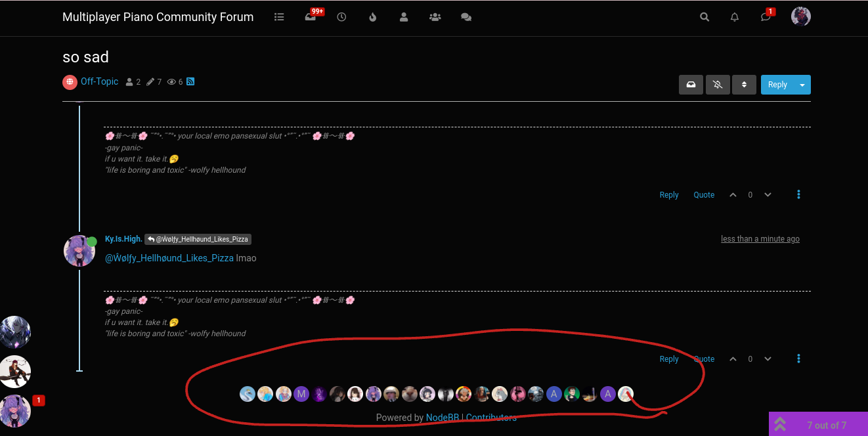The height and width of the screenshot is (436, 868).
Task: View vote count 0 on Ky.Is.High.'s post
Action: point(750,359)
